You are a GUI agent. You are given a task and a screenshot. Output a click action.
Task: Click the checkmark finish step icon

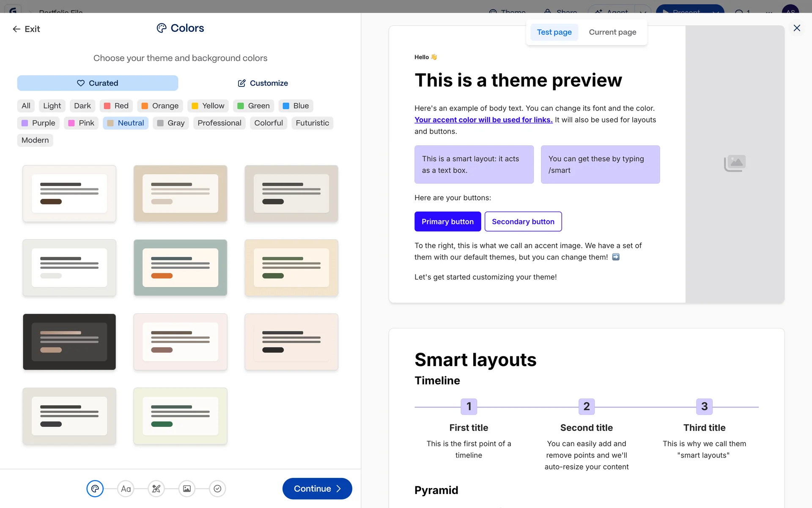click(x=217, y=489)
